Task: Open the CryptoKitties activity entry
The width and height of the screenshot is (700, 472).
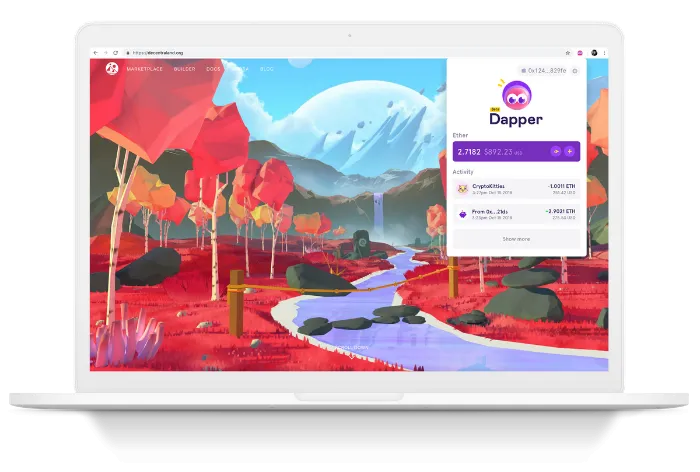Action: pos(516,189)
